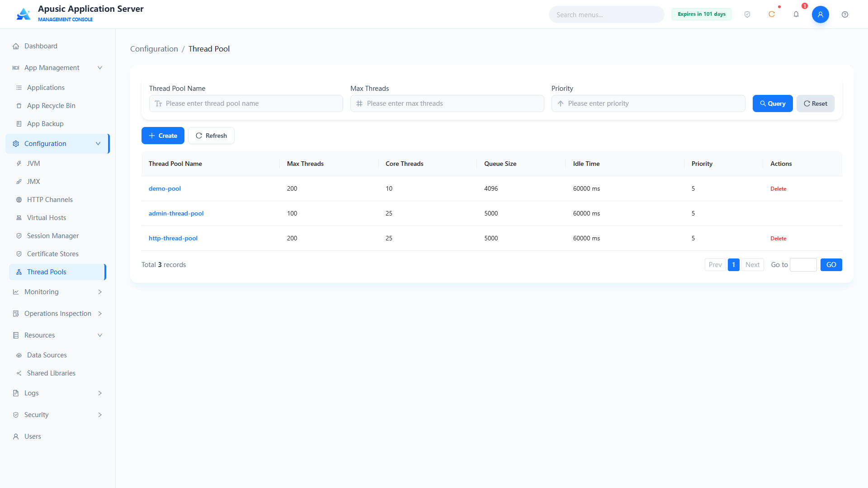Image resolution: width=868 pixels, height=488 pixels.
Task: Delete the demo-pool row
Action: tap(778, 189)
